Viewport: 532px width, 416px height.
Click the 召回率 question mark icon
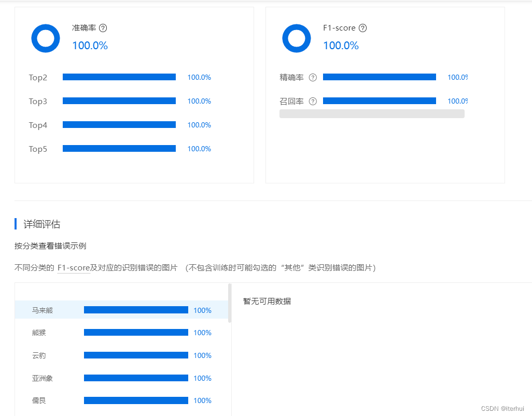click(x=313, y=101)
